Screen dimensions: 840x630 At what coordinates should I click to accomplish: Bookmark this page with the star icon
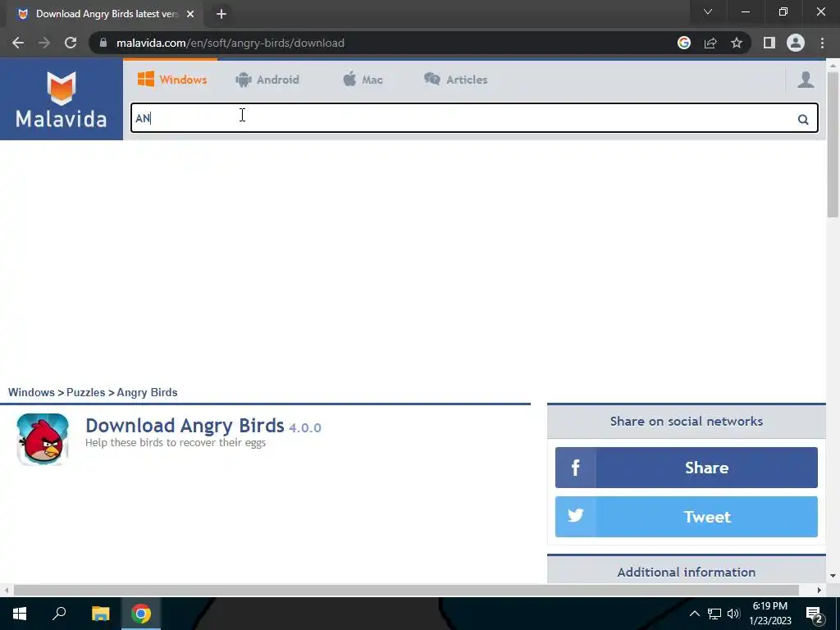tap(737, 43)
